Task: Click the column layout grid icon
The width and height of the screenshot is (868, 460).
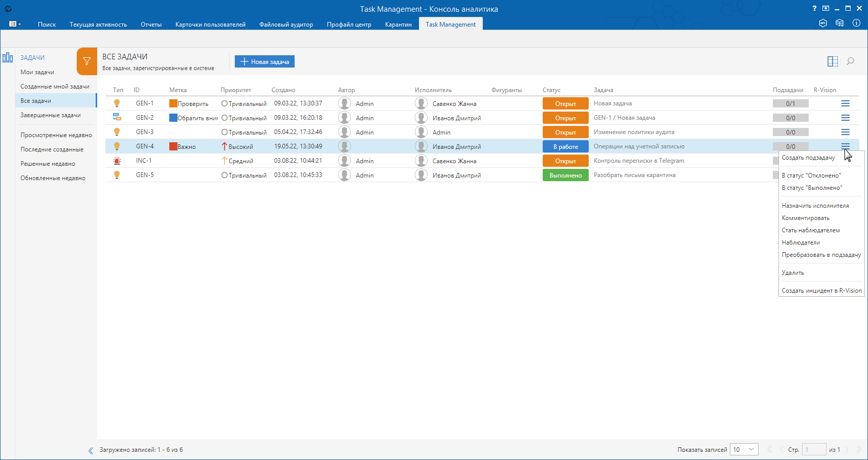Action: [x=832, y=61]
